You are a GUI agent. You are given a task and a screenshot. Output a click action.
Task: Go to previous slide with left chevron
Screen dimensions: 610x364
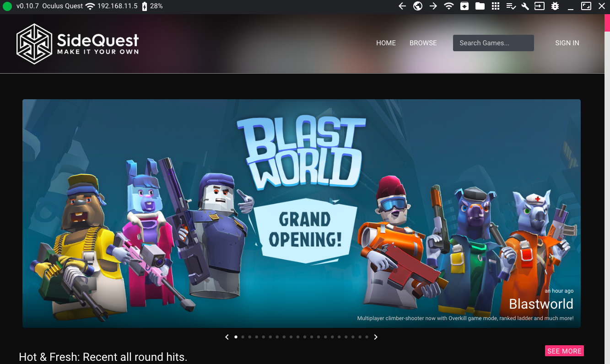(x=227, y=337)
